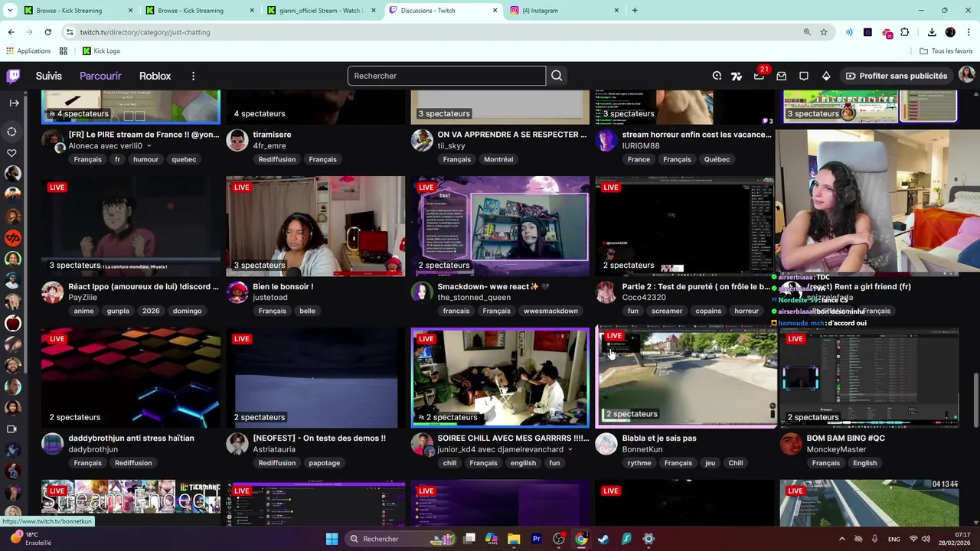980x551 pixels.
Task: Click the screamer tag under Coco42320
Action: (x=667, y=311)
